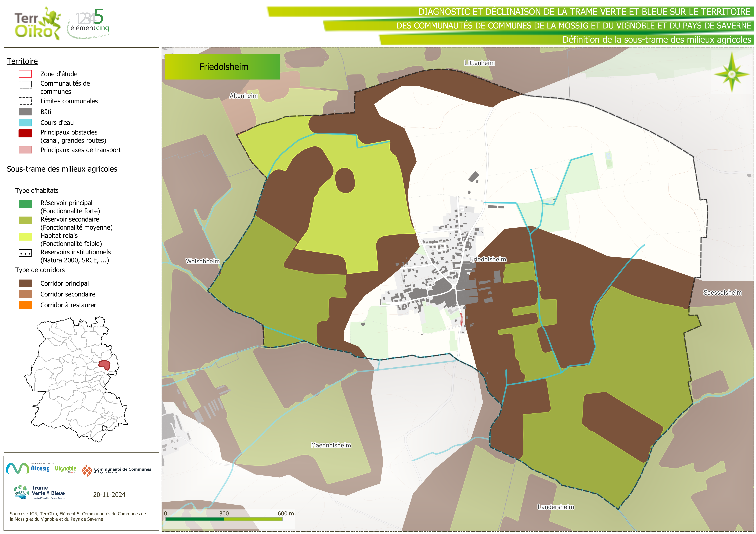
Task: Click the Reservoirs institutionnels dotted legend symbol
Action: 25,253
